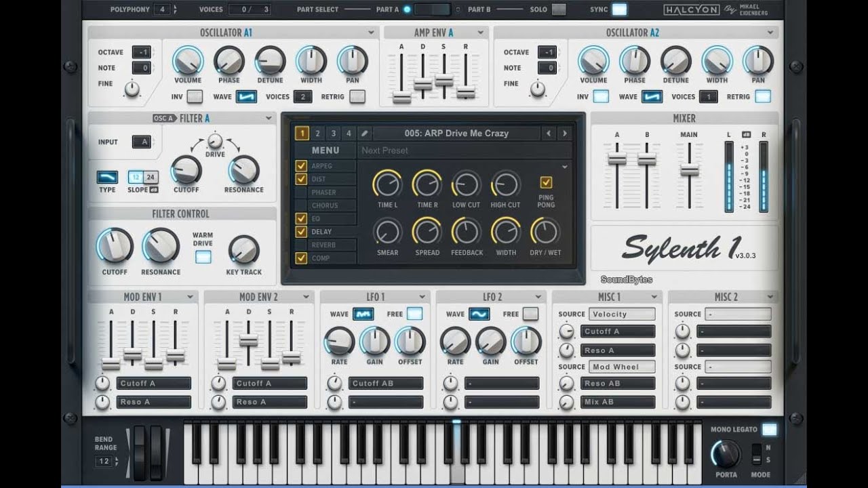The height and width of the screenshot is (488, 868).
Task: Switch to effects page tab 1
Action: 302,134
